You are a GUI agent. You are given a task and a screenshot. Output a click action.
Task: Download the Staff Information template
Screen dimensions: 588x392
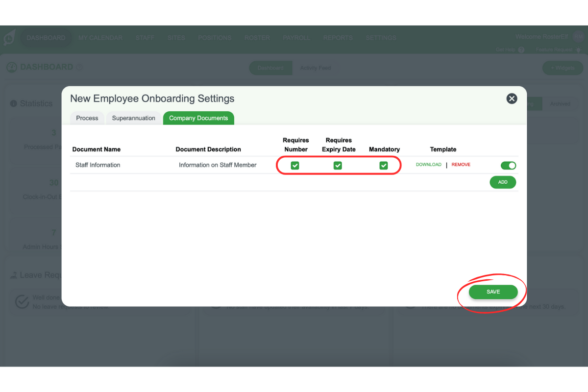(x=429, y=165)
